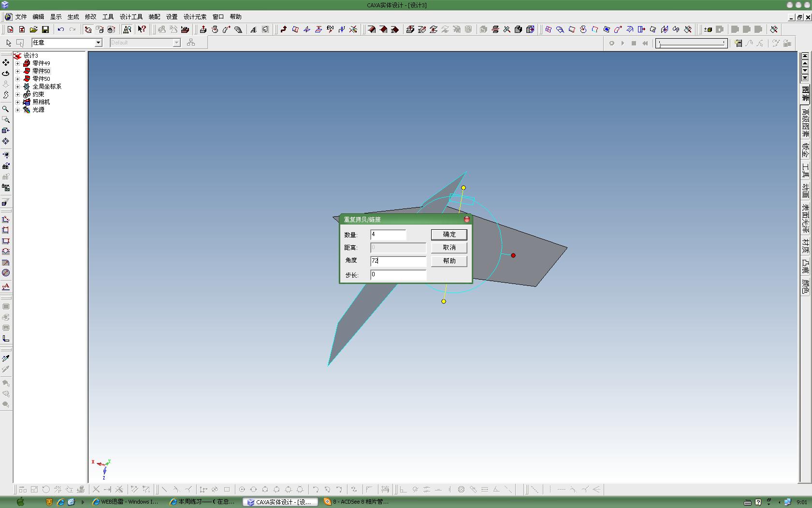Click the 步长 input field
The width and height of the screenshot is (812, 508).
pos(398,275)
